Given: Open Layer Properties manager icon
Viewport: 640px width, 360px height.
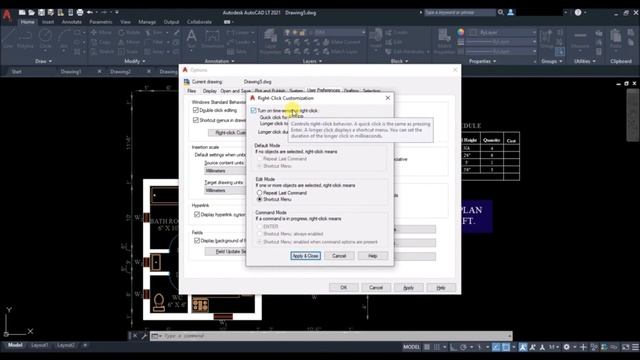Looking at the screenshot, I should pyautogui.click(x=270, y=42).
